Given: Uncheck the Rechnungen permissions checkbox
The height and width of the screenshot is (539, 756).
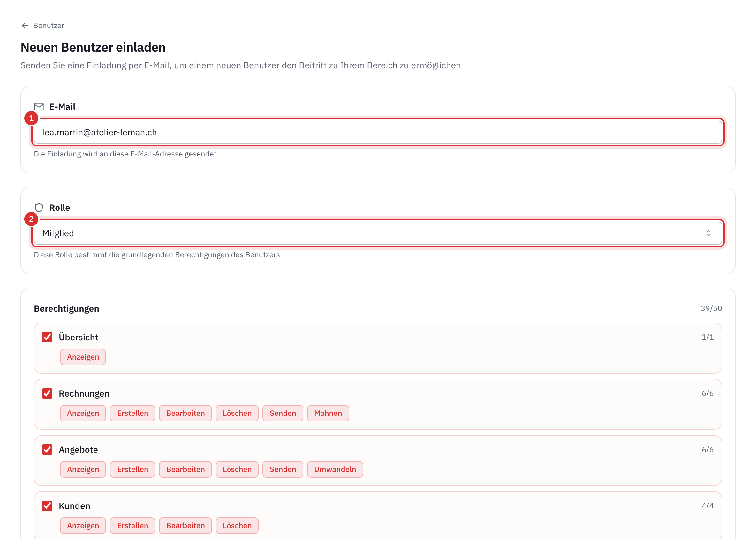Looking at the screenshot, I should [47, 393].
